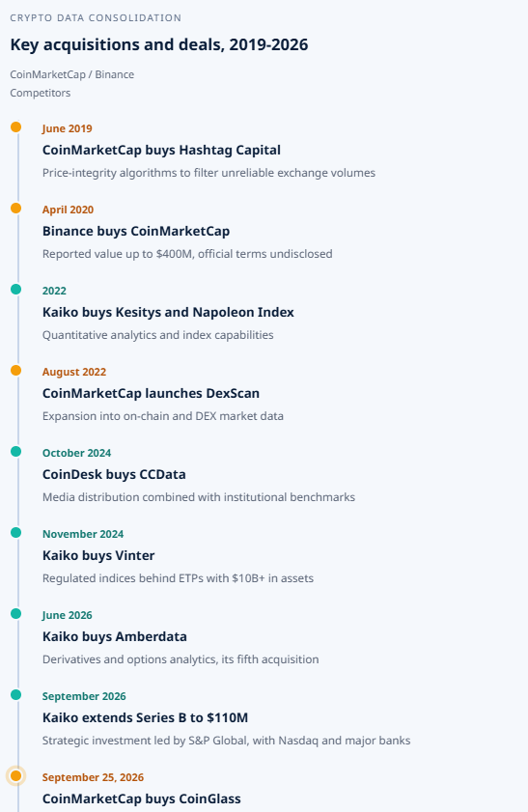
Task: Open the Kaiko buys Vinter entry
Action: pyautogui.click(x=98, y=556)
